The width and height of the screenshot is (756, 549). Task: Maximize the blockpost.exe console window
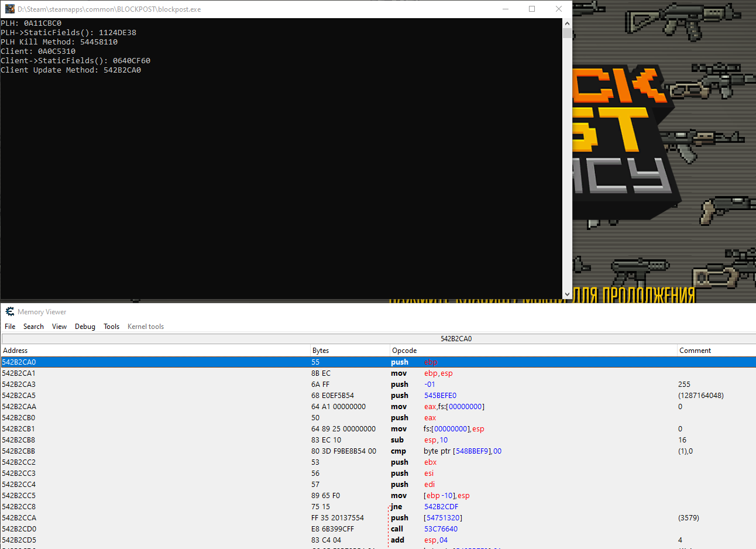532,9
